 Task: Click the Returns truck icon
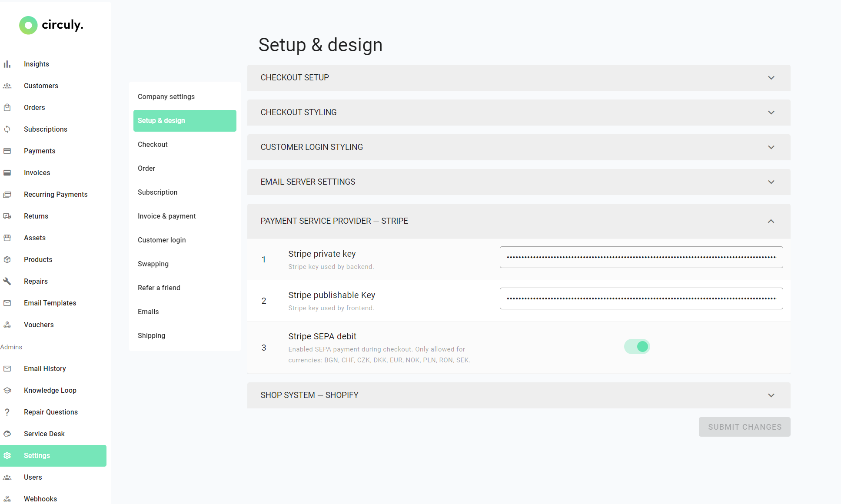[7, 216]
